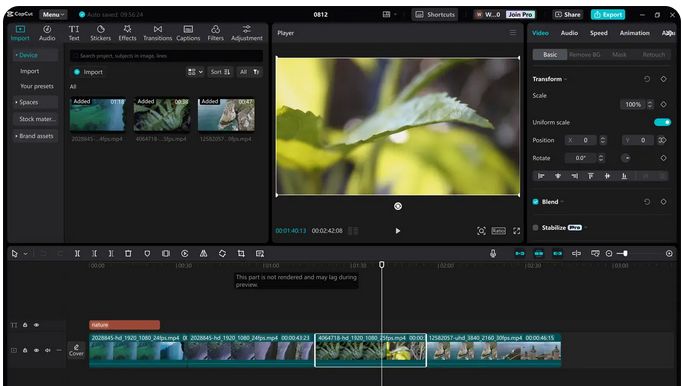Click the preview axis icon beside linkage toggles
The width and height of the screenshot is (682, 386).
point(576,253)
